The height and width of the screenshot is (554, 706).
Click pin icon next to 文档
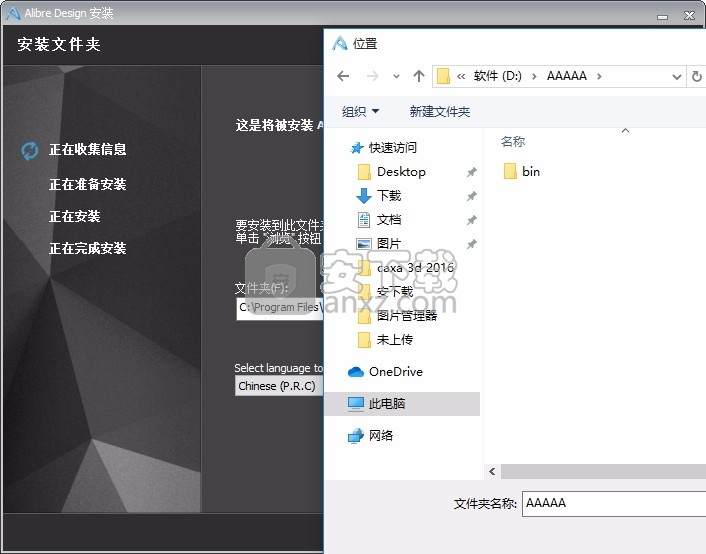click(471, 220)
